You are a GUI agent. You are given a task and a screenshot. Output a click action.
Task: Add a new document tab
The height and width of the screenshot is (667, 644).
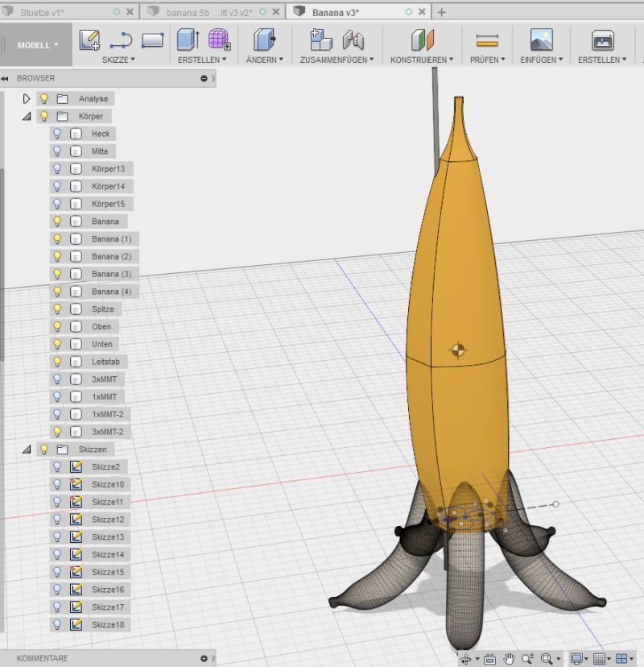442,12
